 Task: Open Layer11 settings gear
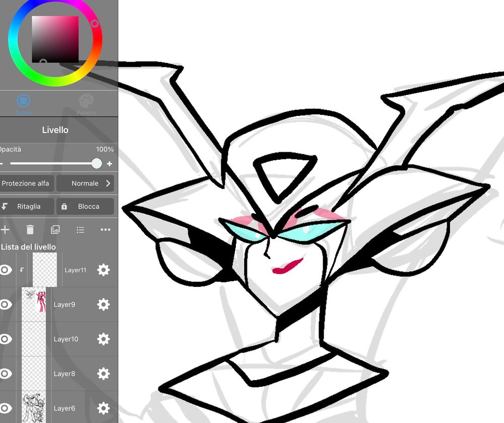tap(103, 270)
